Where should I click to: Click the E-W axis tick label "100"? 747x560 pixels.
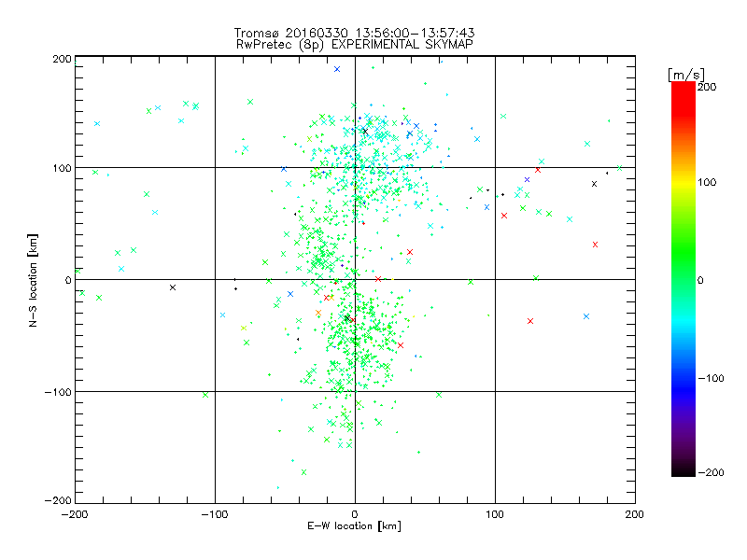pos(495,514)
